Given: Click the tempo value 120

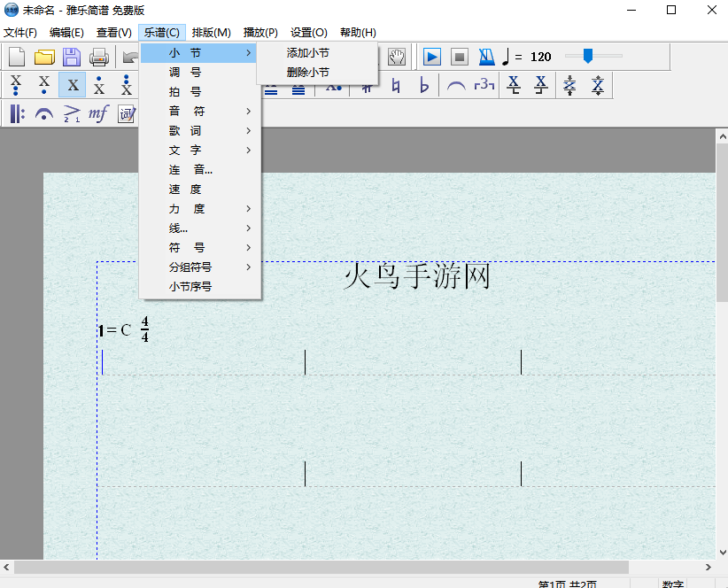Looking at the screenshot, I should [x=540, y=57].
